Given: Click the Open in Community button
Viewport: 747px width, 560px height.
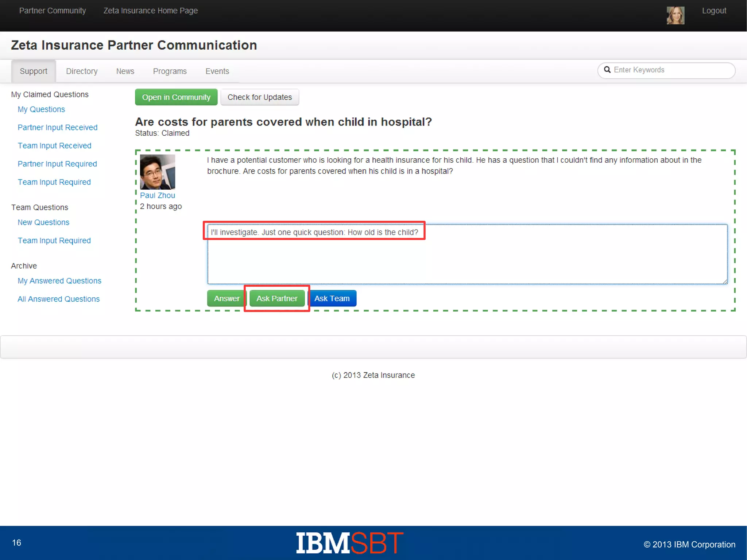Looking at the screenshot, I should (176, 97).
